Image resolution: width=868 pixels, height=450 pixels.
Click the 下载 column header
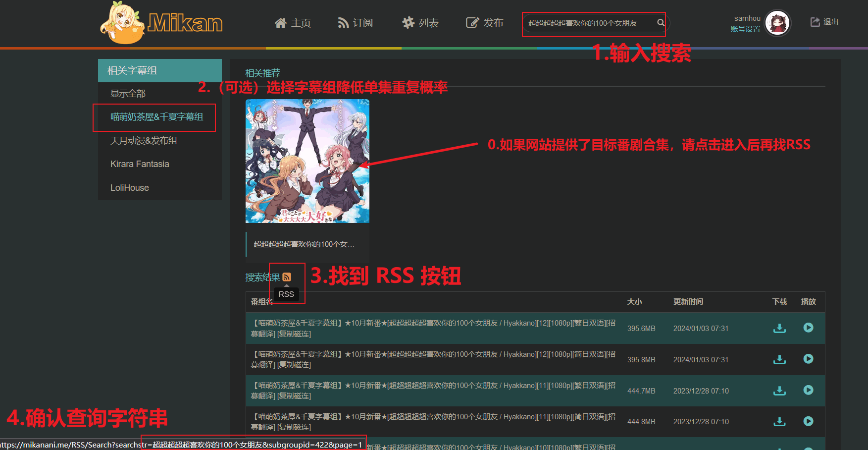tap(779, 302)
